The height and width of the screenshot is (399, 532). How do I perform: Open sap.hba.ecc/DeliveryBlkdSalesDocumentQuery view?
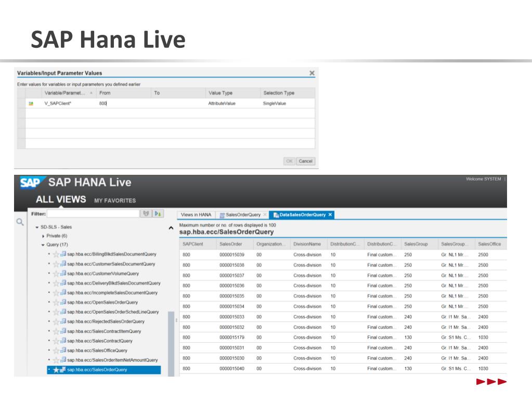114,283
